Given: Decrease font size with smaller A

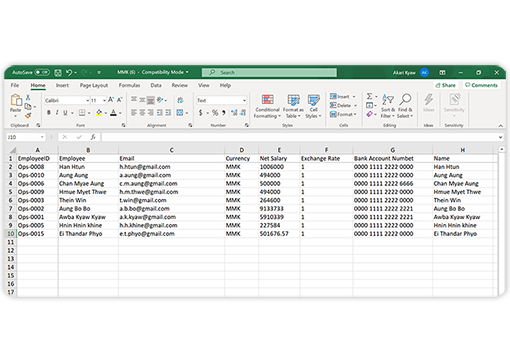Looking at the screenshot, I should tap(119, 100).
